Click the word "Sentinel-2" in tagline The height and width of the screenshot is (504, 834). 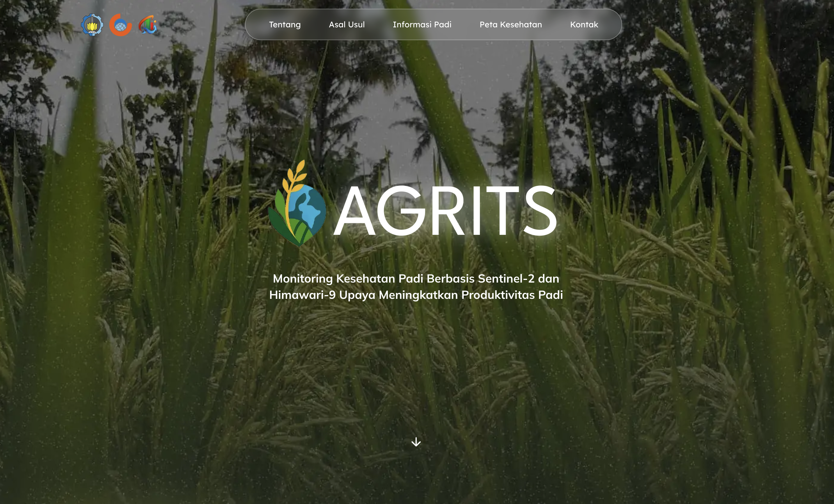[x=506, y=278]
